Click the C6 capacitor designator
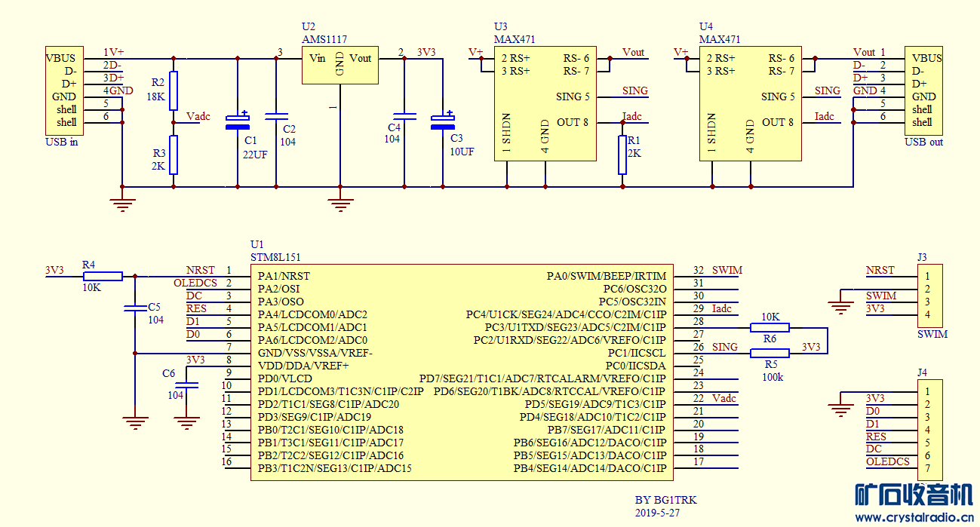Image resolution: width=980 pixels, height=527 pixels. coord(169,374)
